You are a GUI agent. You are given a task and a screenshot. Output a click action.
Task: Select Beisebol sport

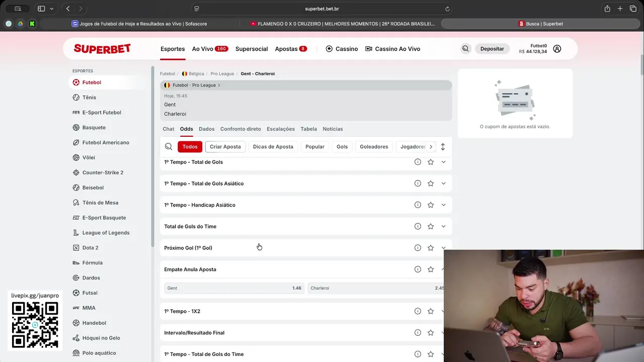[88, 188]
